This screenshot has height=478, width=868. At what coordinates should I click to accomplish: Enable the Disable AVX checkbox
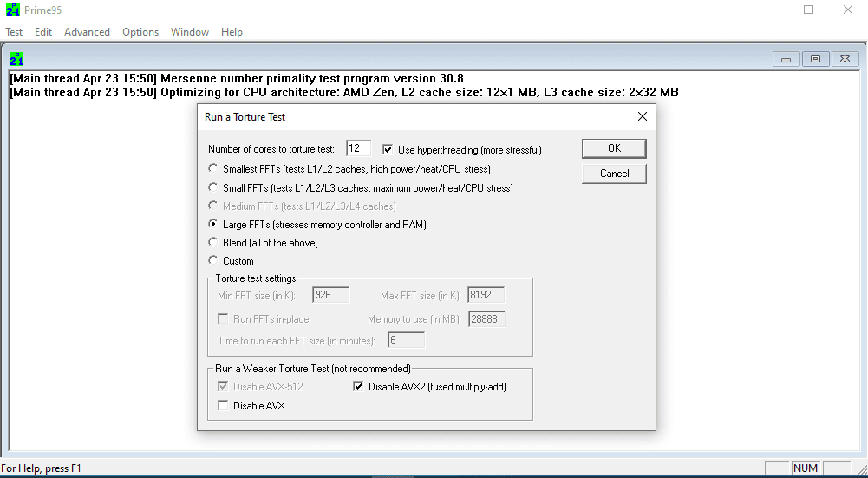(223, 405)
